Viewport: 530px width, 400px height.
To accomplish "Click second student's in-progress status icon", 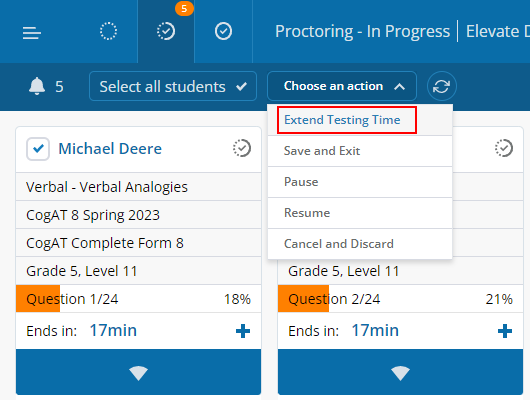I will click(504, 148).
